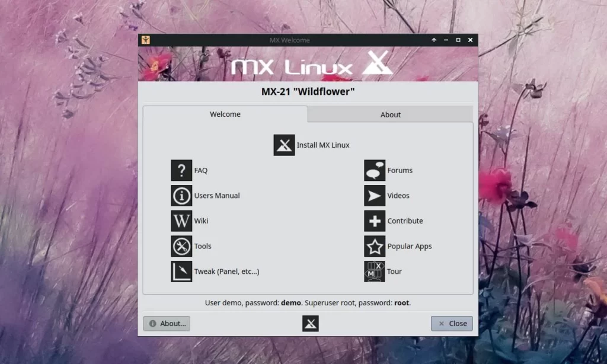The width and height of the screenshot is (607, 364).
Task: Select the Welcome tab
Action: pos(225,114)
